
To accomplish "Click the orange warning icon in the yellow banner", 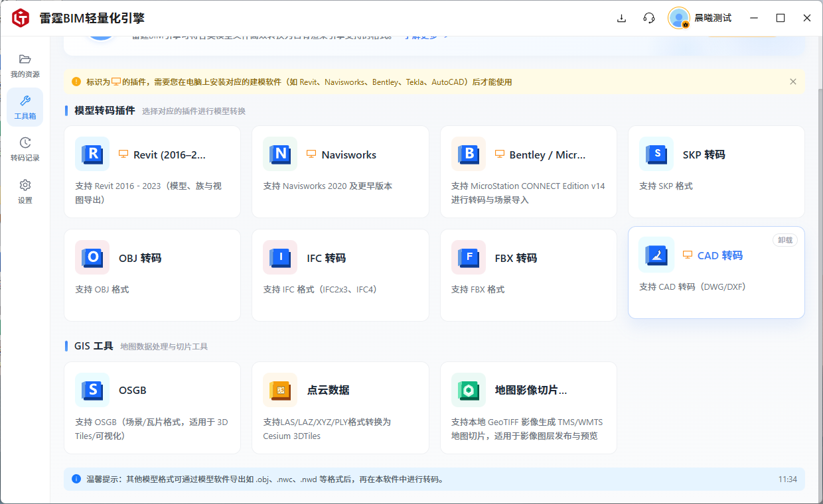I will [x=76, y=82].
